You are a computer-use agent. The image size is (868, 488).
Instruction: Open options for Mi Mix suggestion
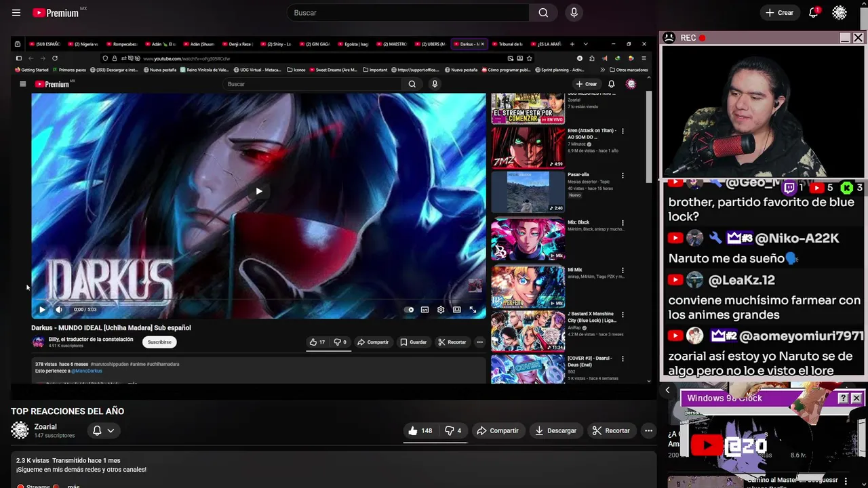(623, 270)
